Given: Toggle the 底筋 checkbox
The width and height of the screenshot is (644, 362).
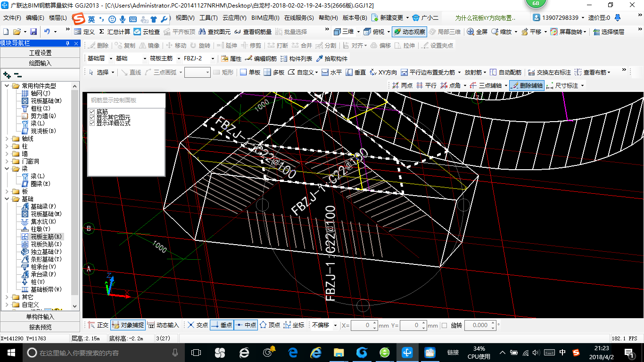Looking at the screenshot, I should (x=92, y=112).
